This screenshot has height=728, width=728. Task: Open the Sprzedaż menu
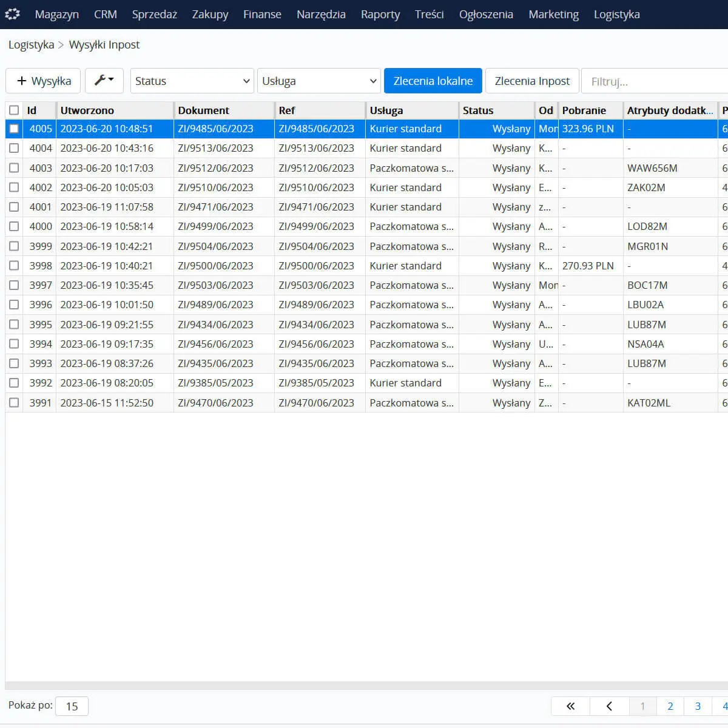pyautogui.click(x=155, y=14)
